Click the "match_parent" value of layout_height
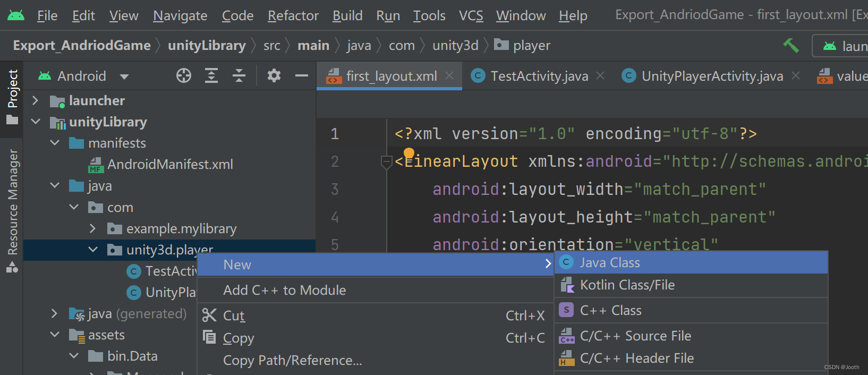The height and width of the screenshot is (375, 868). (x=710, y=217)
